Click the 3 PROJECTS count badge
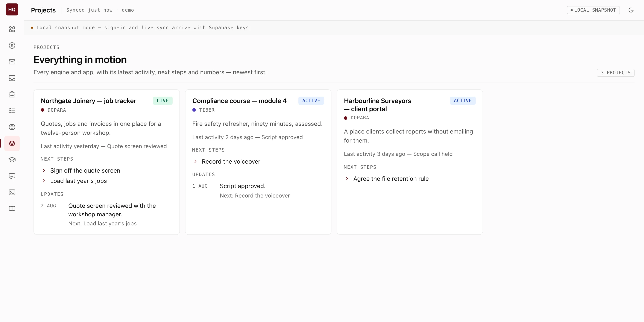The image size is (644, 322). [x=615, y=73]
